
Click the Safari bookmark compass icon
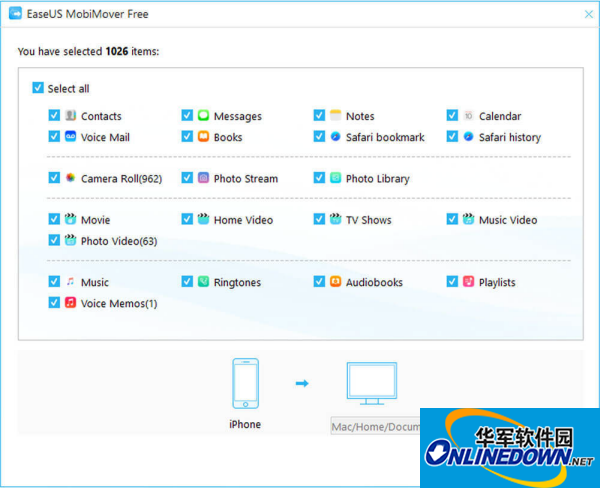[335, 136]
